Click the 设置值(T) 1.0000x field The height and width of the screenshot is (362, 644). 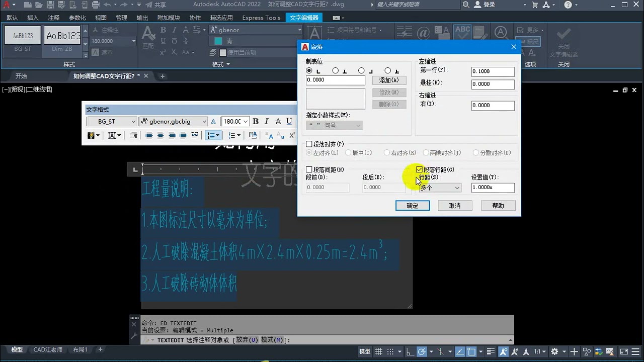[x=493, y=188]
